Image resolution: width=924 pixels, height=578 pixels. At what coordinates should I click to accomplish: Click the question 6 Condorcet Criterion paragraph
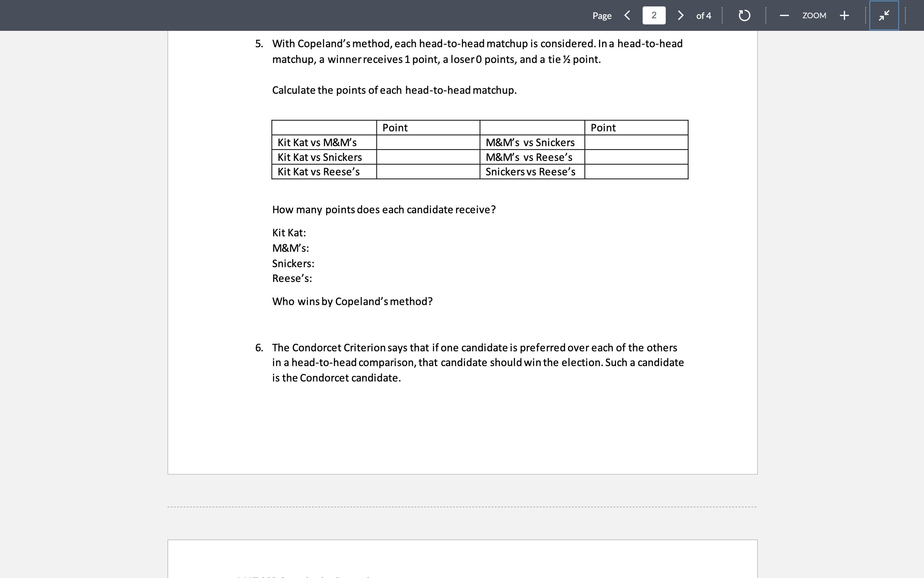coord(478,363)
